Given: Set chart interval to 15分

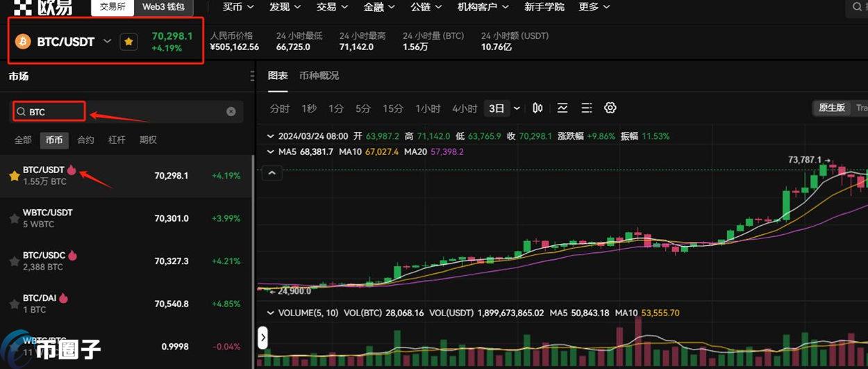Looking at the screenshot, I should tap(393, 108).
